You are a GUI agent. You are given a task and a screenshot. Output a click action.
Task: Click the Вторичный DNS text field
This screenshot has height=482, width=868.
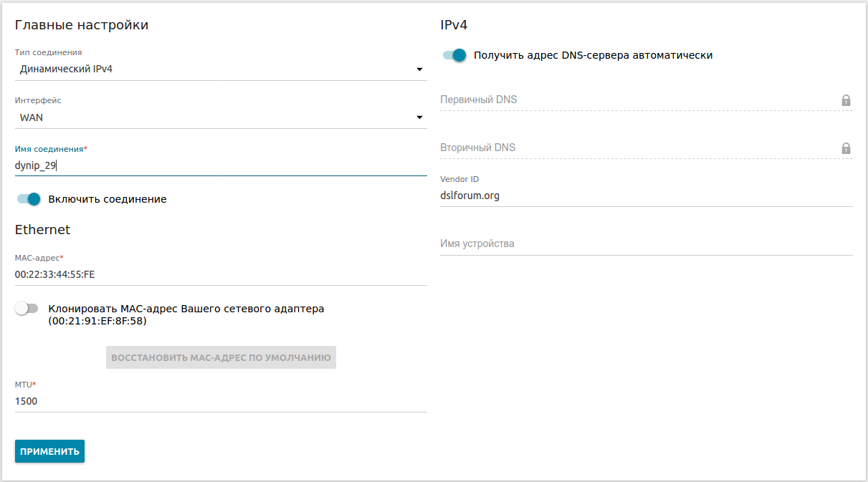coord(636,148)
